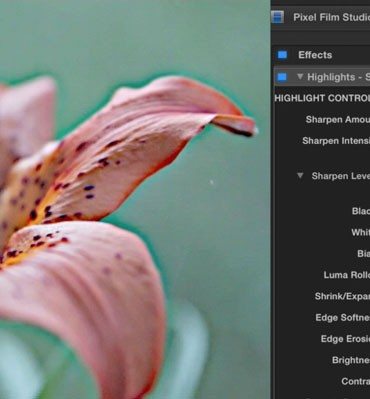
Task: Select the Effects section label
Action: pyautogui.click(x=315, y=55)
